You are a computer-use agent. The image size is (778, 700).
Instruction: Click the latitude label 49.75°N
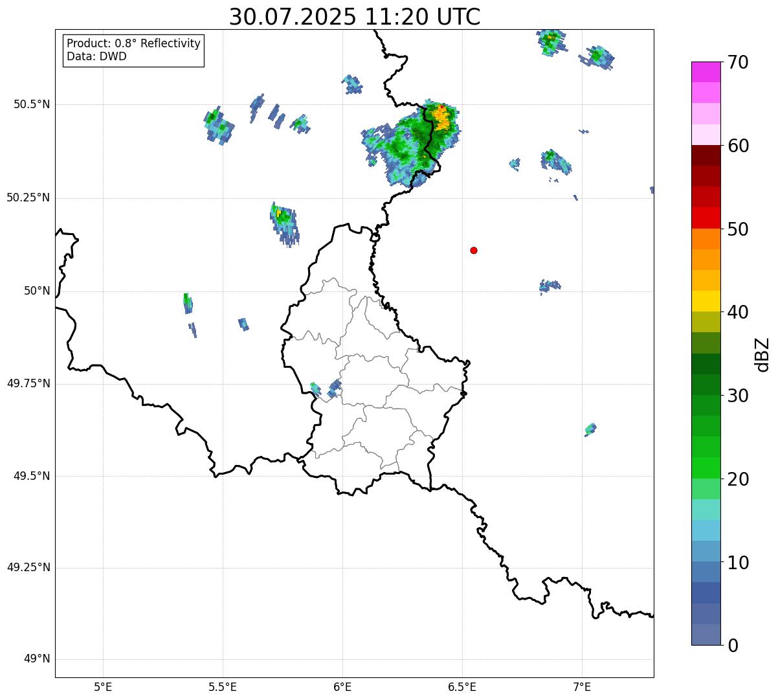28,383
